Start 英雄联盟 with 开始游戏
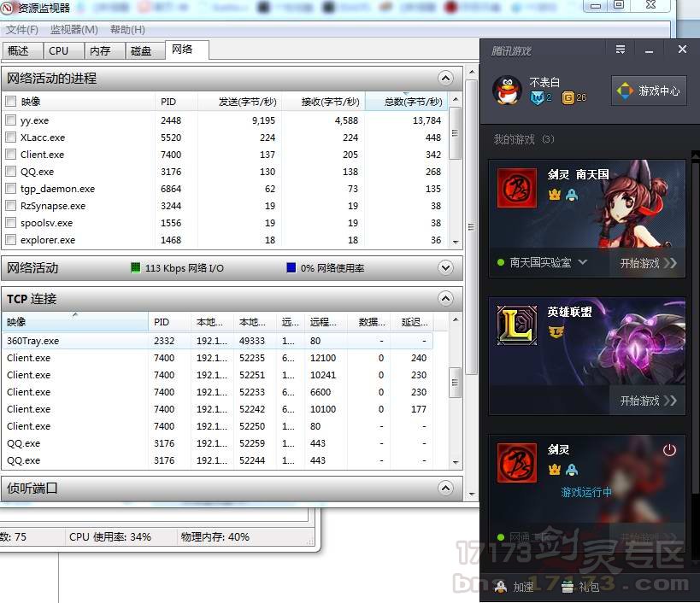 click(x=648, y=401)
